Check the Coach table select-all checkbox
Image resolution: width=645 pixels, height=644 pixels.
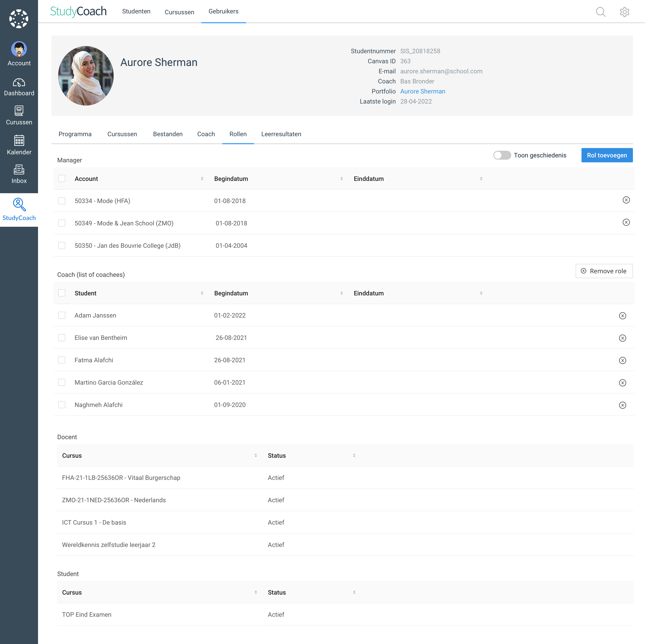pos(62,293)
